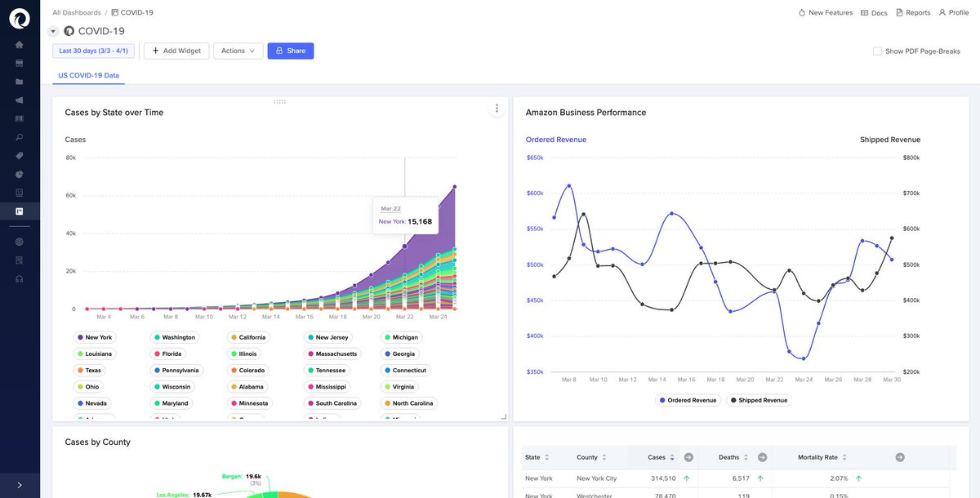Enable Show PDF Page-Breaks

pos(876,51)
